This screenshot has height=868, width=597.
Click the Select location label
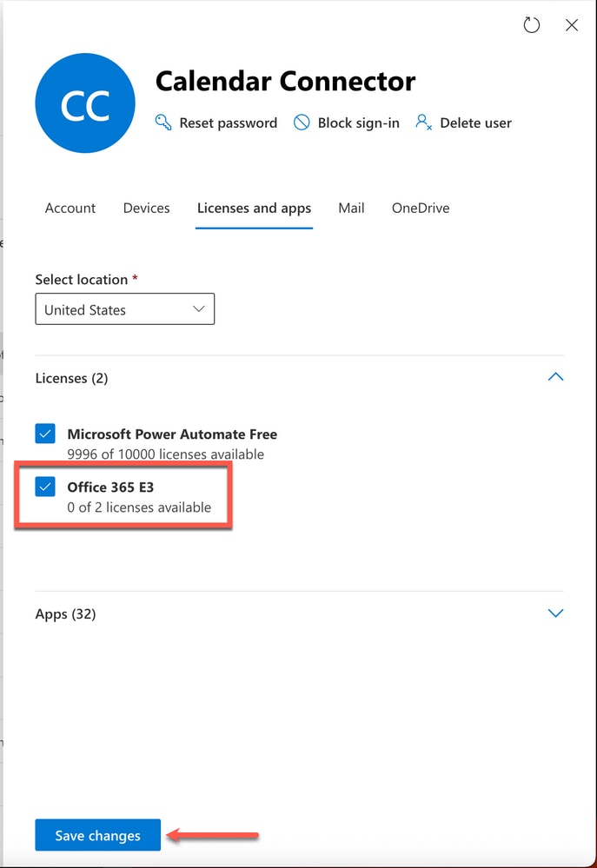coord(82,280)
